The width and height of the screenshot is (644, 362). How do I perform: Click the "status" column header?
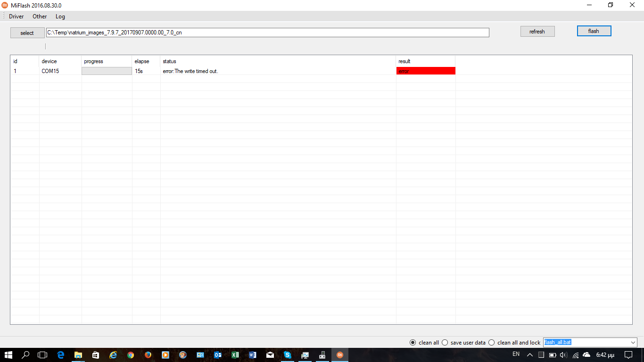coord(278,61)
